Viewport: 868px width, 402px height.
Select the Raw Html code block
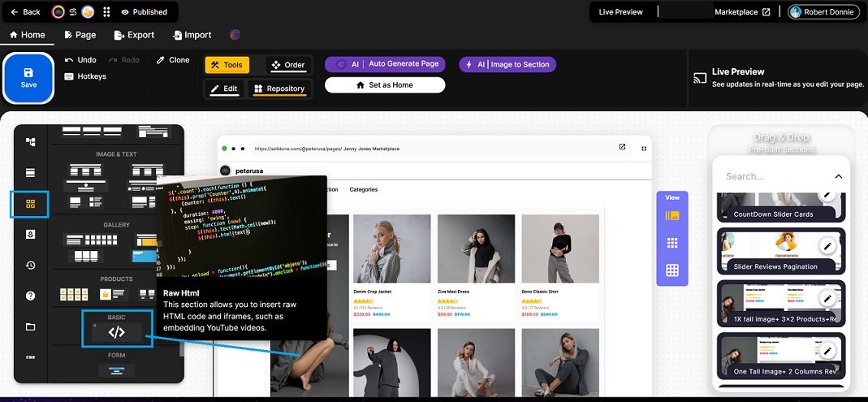point(116,332)
